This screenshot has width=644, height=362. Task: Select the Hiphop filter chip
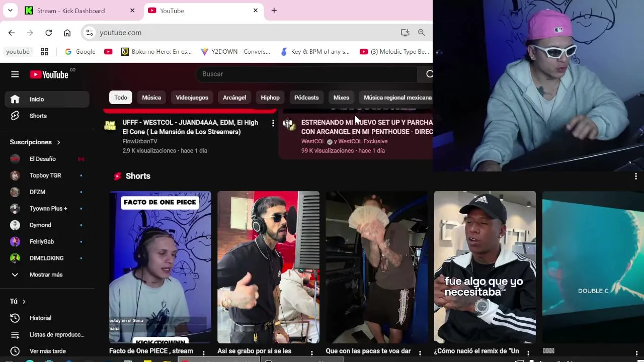pos(270,98)
